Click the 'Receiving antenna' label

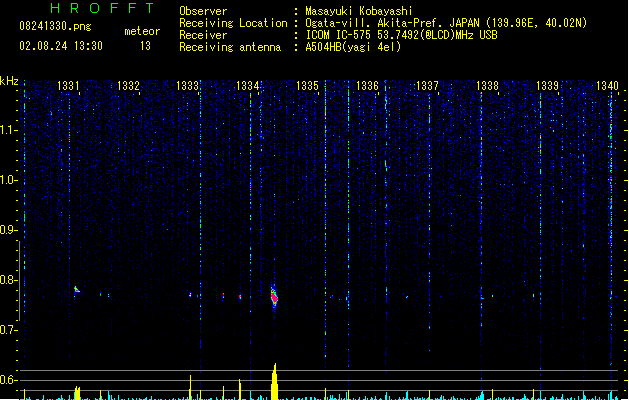[x=230, y=47]
